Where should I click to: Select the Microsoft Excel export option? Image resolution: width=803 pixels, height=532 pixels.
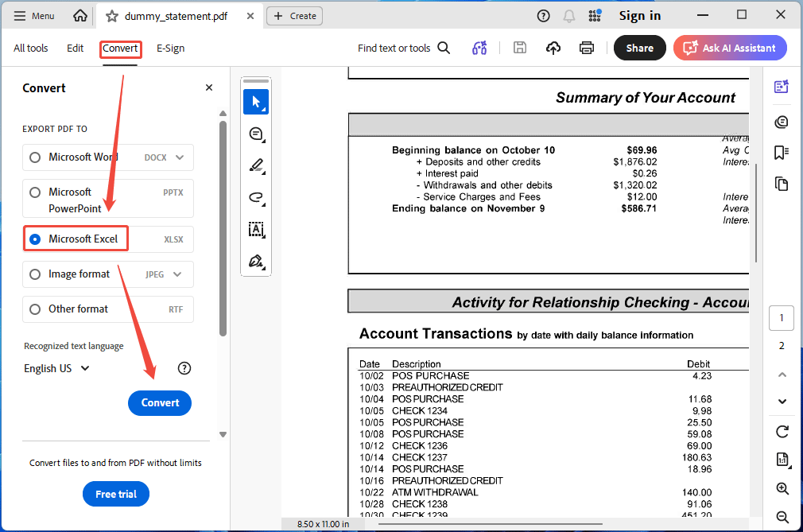34,239
